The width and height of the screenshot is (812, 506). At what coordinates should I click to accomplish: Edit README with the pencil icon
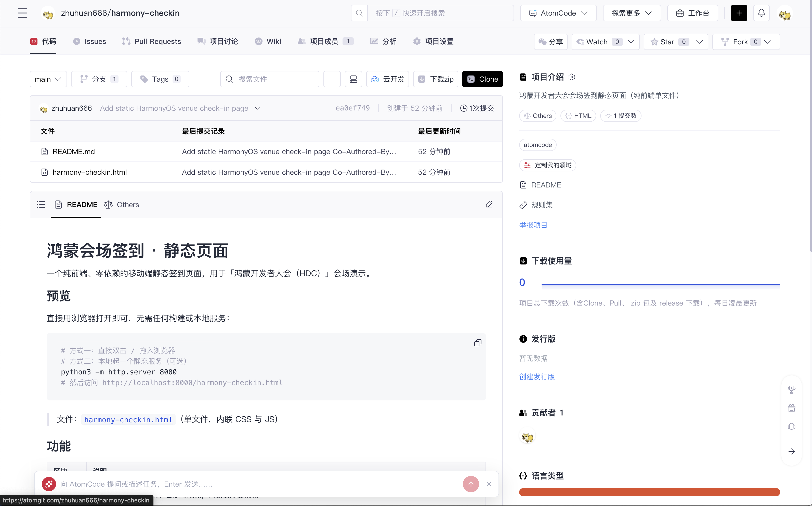[x=489, y=205]
